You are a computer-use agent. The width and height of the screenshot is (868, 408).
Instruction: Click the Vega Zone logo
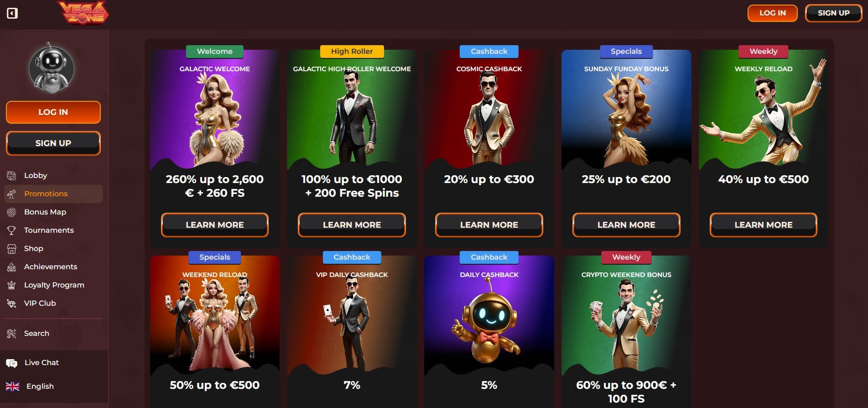tap(83, 13)
